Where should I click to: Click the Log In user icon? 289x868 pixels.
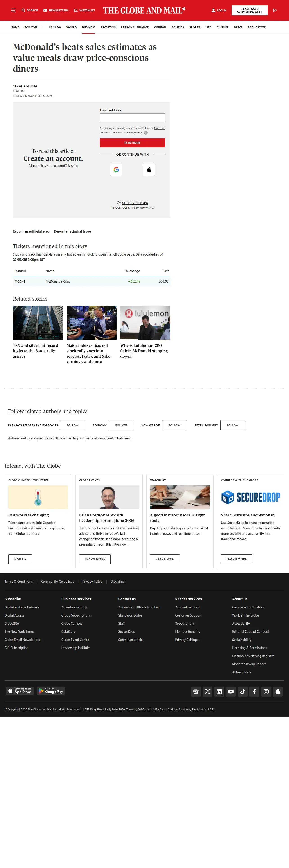[x=213, y=10]
